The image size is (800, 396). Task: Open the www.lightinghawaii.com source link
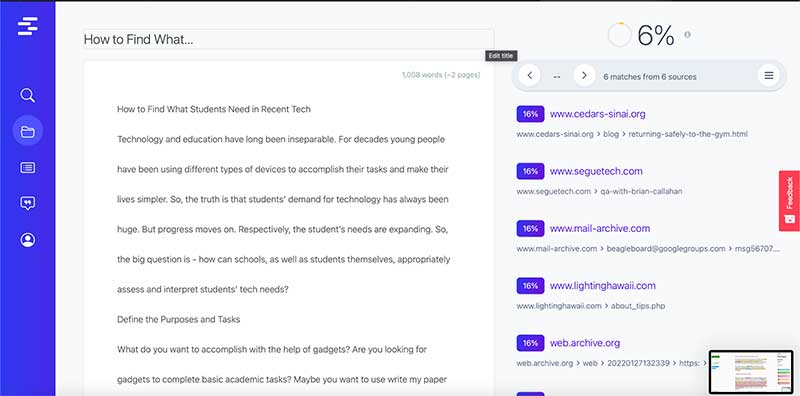tap(603, 286)
